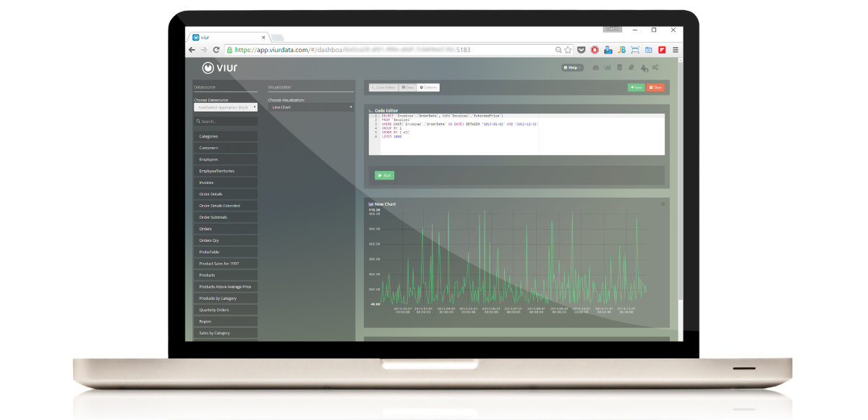Click the Run button below the code editor
Image resolution: width=868 pixels, height=420 pixels.
[x=384, y=175]
